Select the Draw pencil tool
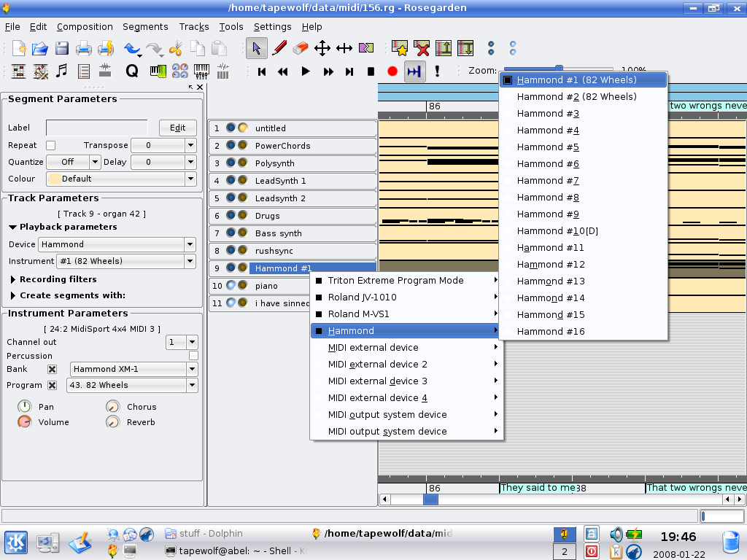Screen dimensions: 747x560 279,48
